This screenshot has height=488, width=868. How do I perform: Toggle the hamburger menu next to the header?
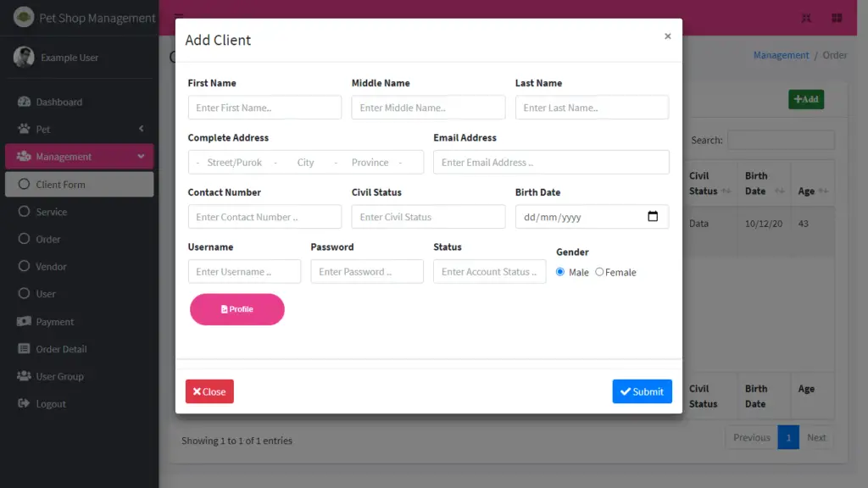click(178, 17)
